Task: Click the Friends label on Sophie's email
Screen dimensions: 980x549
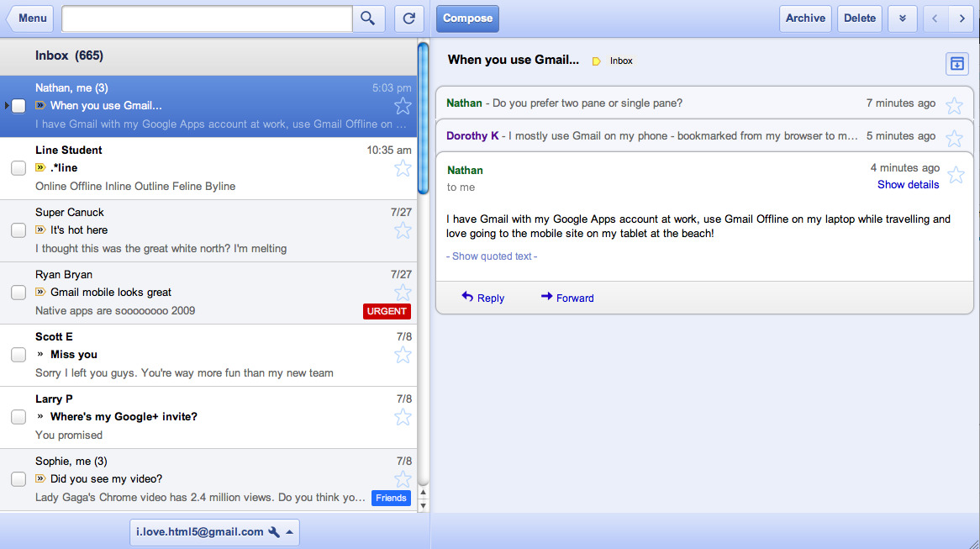Action: tap(391, 498)
